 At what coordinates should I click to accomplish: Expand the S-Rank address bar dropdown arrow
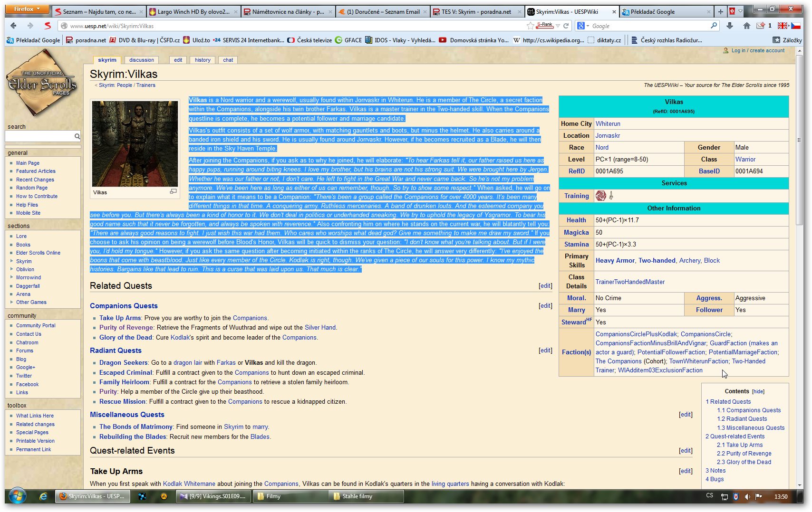pos(558,26)
